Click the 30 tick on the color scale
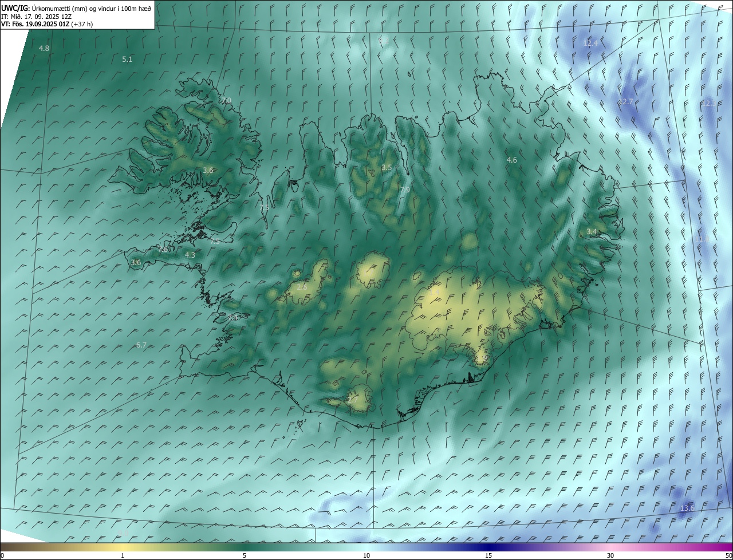 (610, 555)
